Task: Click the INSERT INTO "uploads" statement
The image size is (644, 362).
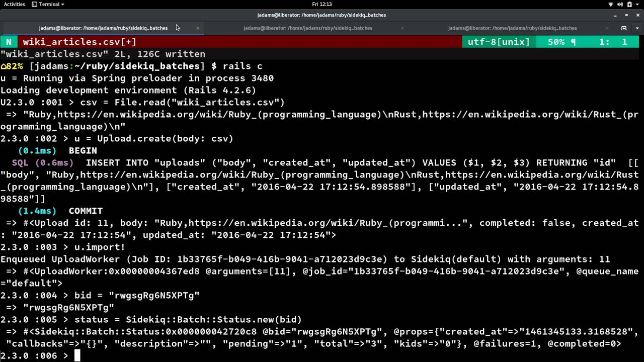Action: point(145,163)
